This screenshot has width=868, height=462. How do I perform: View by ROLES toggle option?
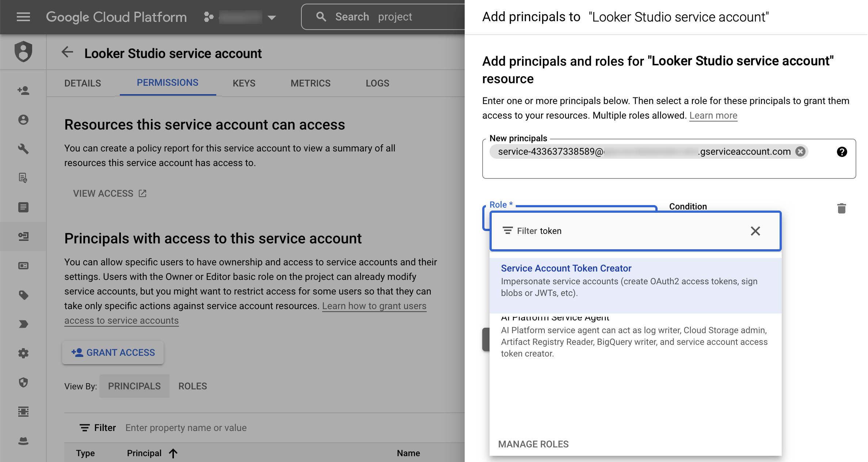click(193, 386)
